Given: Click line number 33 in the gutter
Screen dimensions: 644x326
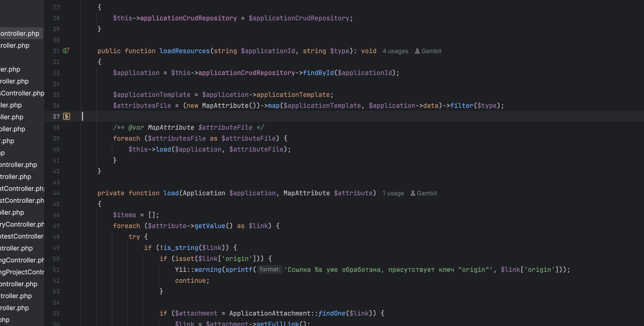Looking at the screenshot, I should pos(56,73).
